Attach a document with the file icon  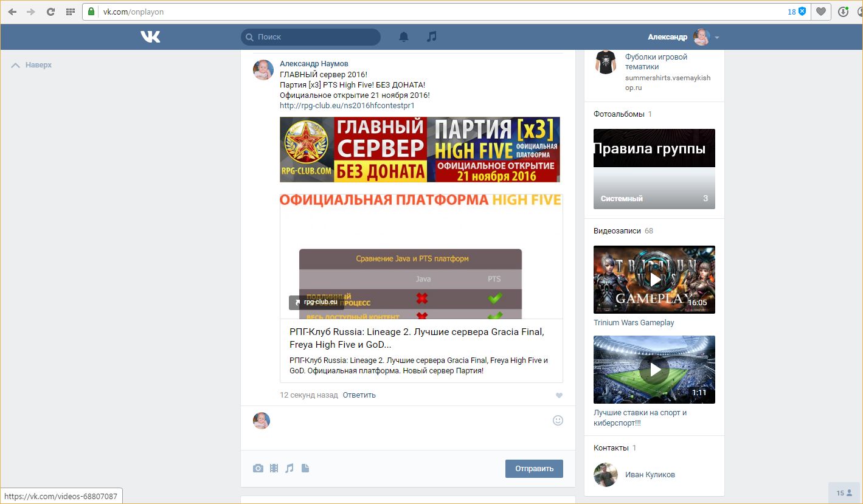[x=305, y=468]
